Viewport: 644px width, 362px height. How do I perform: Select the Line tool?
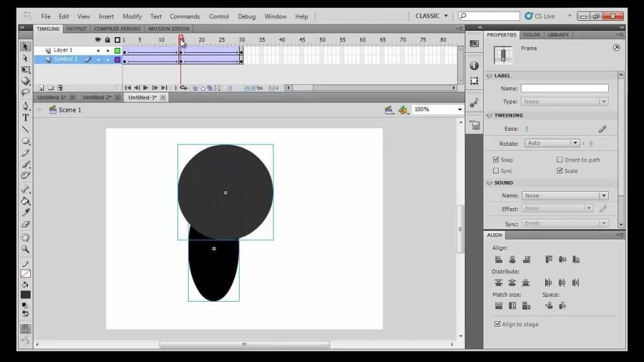pyautogui.click(x=25, y=129)
